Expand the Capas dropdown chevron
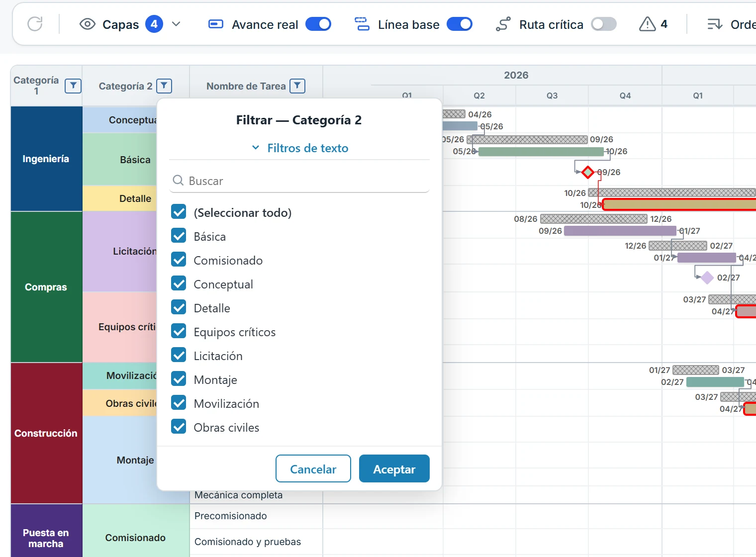Viewport: 756px width, 557px height. tap(176, 24)
